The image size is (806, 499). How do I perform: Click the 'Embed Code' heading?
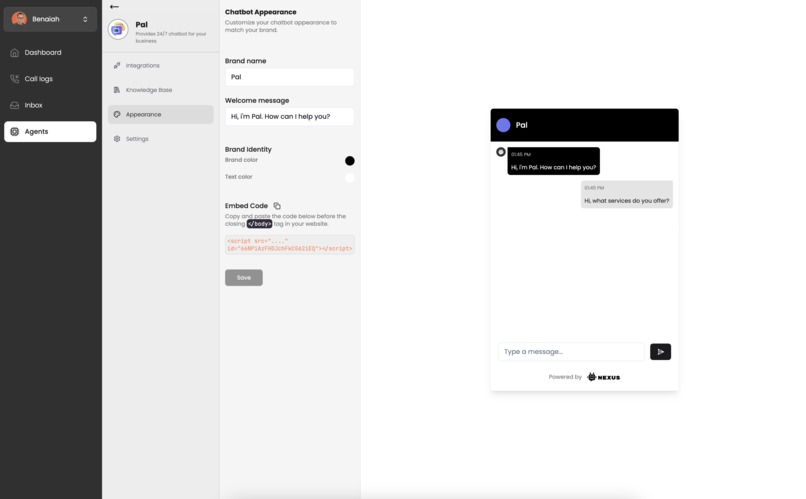pos(246,206)
